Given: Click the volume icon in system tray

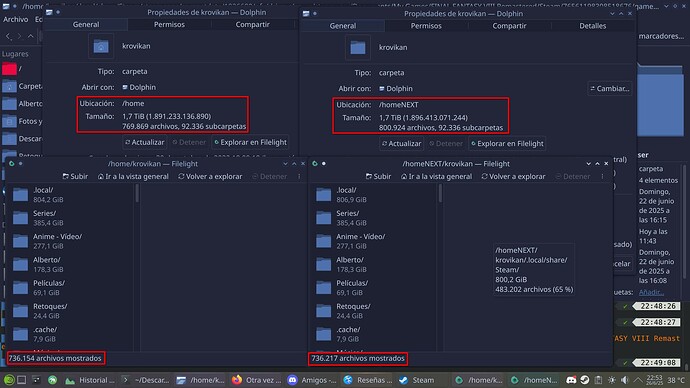Looking at the screenshot, I should (x=624, y=380).
